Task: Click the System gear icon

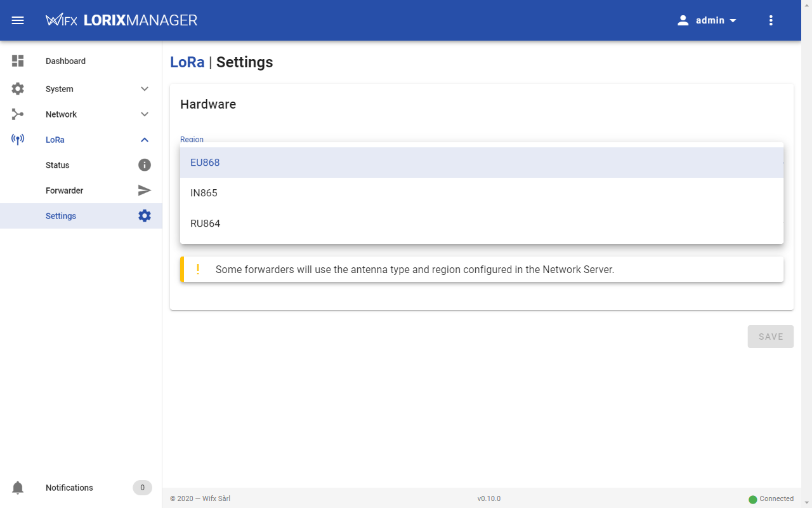Action: pos(18,89)
